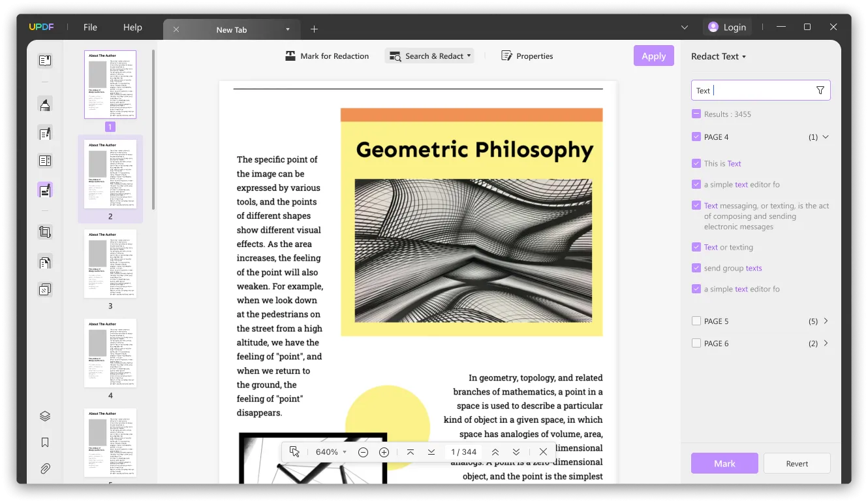Click the filter icon in search field

[x=820, y=91]
